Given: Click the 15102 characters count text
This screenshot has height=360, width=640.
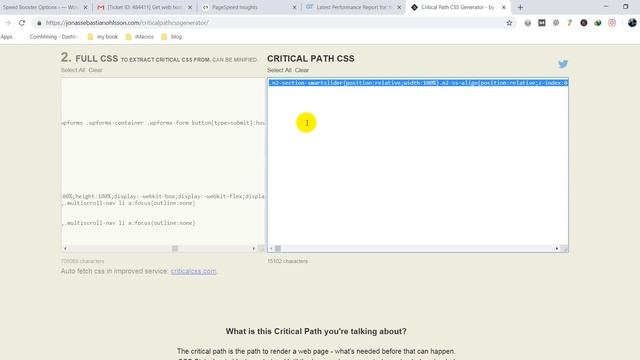Looking at the screenshot, I should [287, 261].
